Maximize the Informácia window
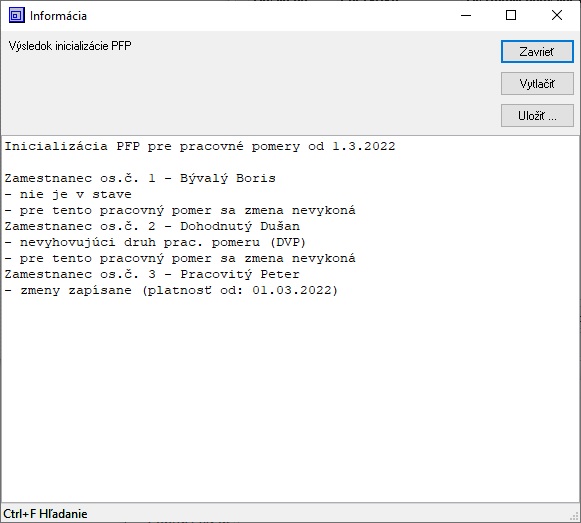 coord(511,16)
